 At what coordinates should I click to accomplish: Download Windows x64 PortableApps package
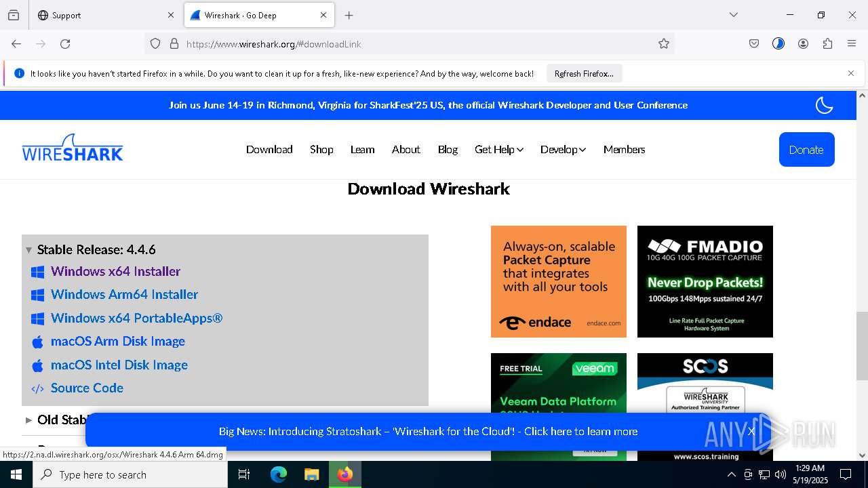tap(136, 318)
